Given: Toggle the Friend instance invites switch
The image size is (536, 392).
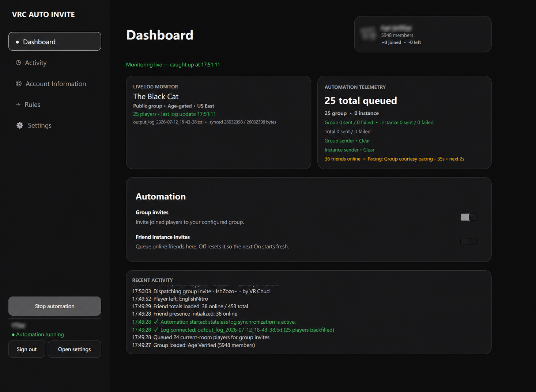Looking at the screenshot, I should pyautogui.click(x=469, y=241).
